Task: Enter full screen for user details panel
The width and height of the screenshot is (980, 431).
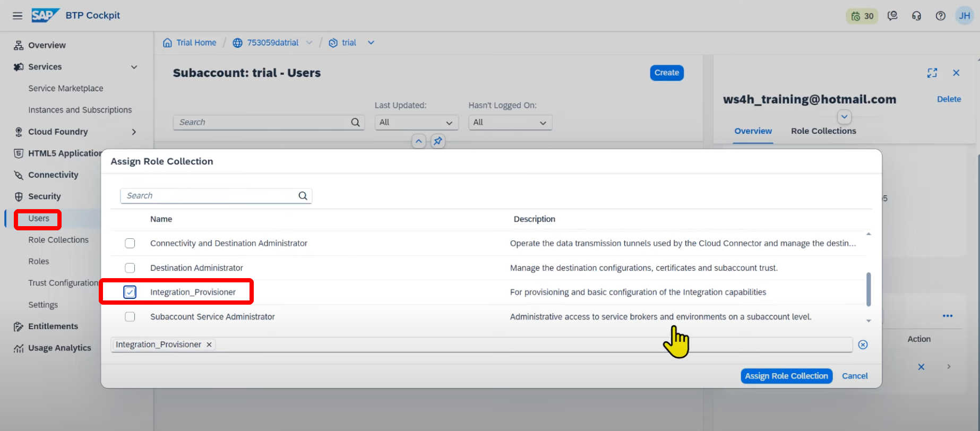Action: click(x=932, y=73)
